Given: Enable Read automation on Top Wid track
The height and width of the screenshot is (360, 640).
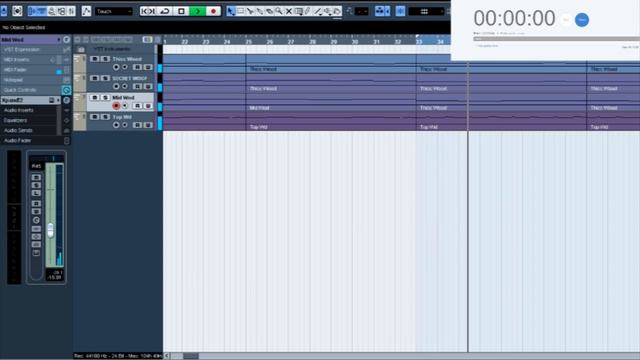Looking at the screenshot, I should coord(138,125).
